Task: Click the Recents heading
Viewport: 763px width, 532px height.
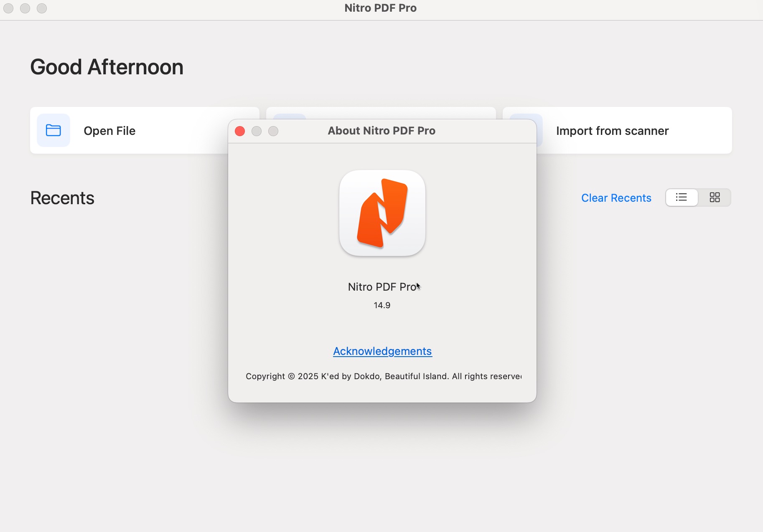Action: [x=62, y=198]
